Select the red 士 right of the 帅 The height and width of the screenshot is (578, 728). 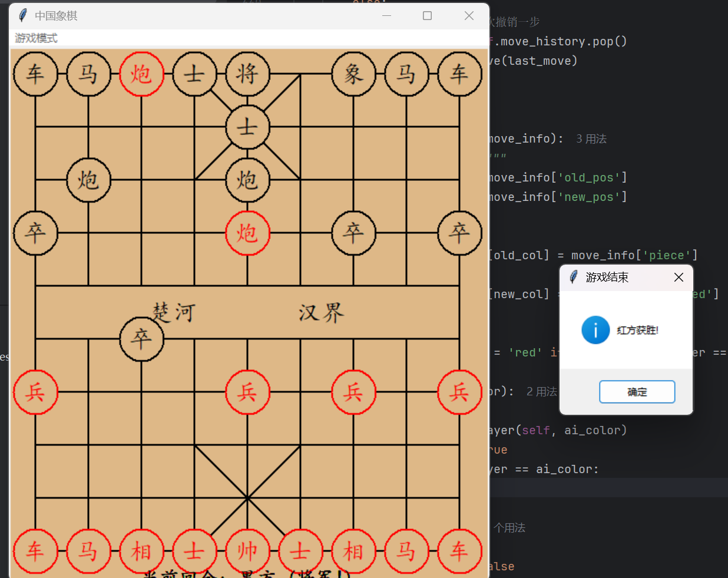coord(300,551)
